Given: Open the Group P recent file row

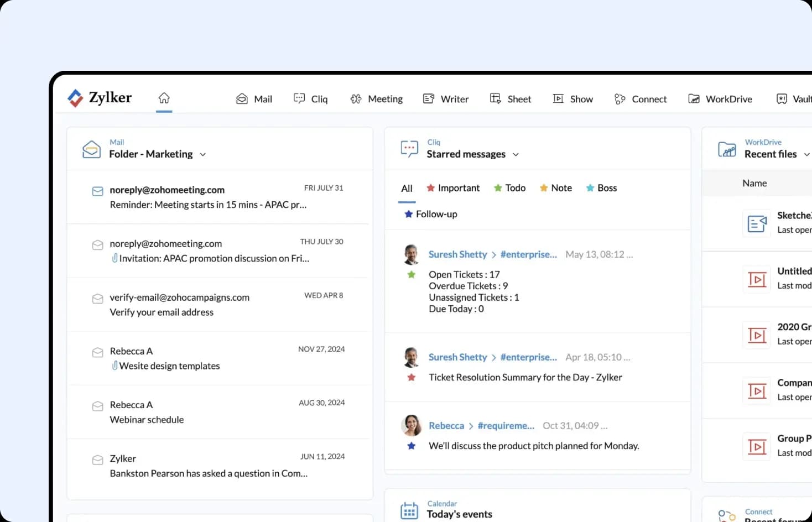Looking at the screenshot, I should pyautogui.click(x=757, y=446).
